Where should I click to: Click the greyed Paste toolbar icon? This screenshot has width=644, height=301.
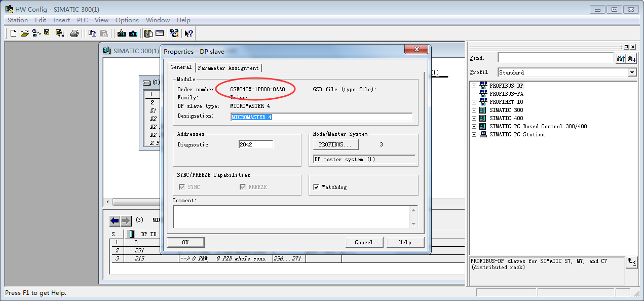[104, 33]
